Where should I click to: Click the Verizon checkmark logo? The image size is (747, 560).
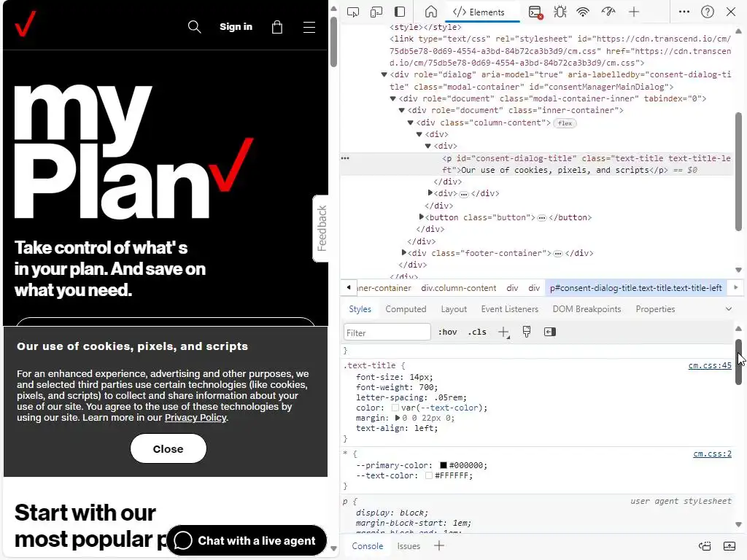point(26,24)
